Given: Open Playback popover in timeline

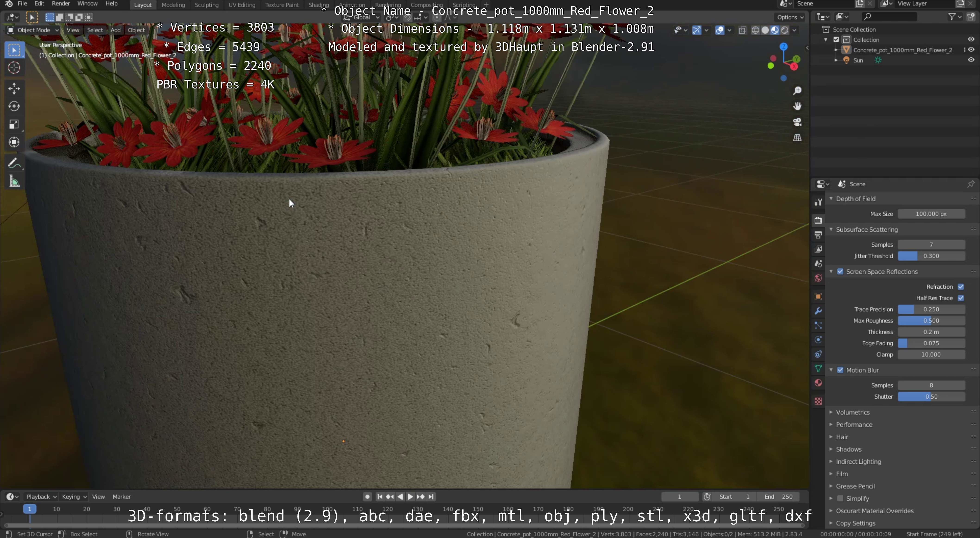Looking at the screenshot, I should tap(41, 497).
